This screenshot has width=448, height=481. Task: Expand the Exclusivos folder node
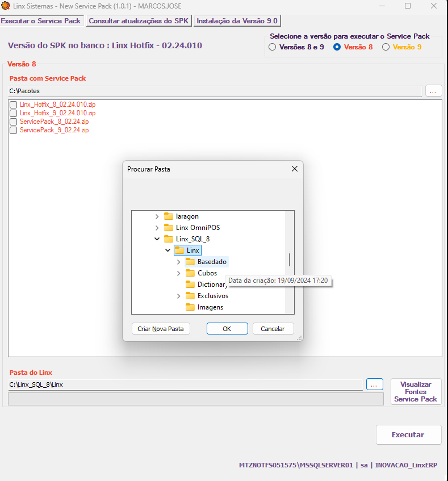coord(178,296)
